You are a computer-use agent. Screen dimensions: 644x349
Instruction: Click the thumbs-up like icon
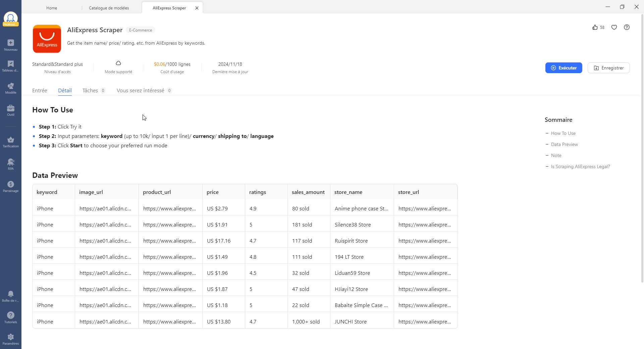pos(595,28)
